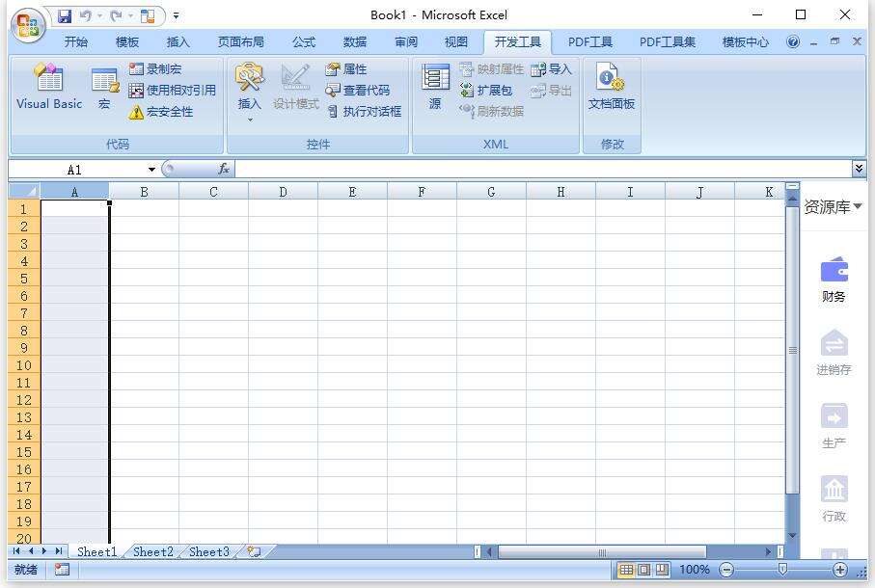Open XML 扩展包 expansion packs
The width and height of the screenshot is (875, 588).
click(x=485, y=91)
